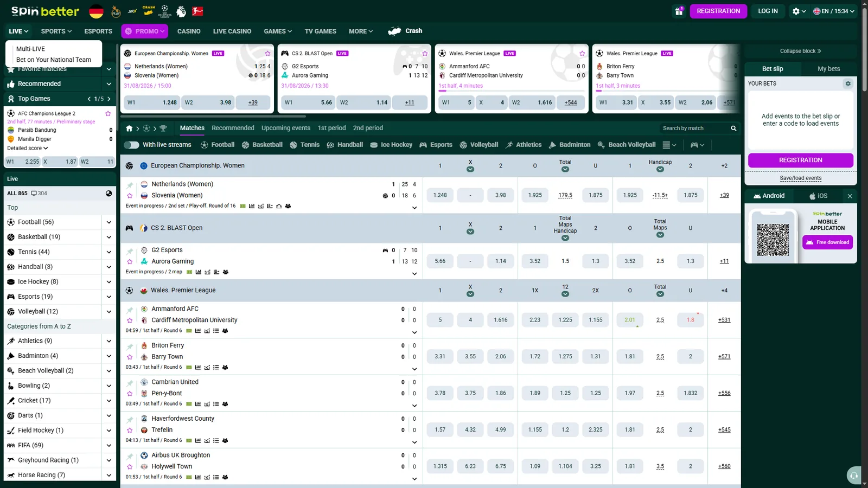Click Collapse block link
The image size is (868, 488).
tap(801, 51)
